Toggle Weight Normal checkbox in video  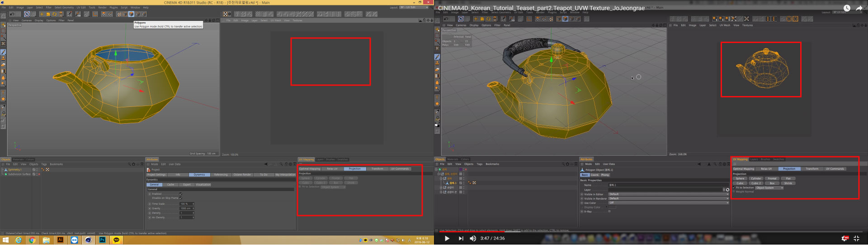point(734,192)
